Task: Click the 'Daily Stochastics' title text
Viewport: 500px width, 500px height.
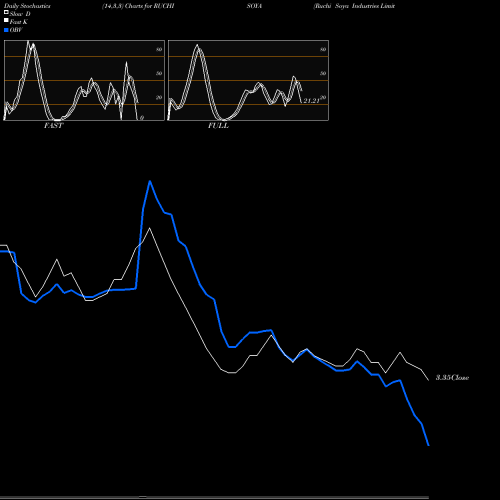Action: (27, 6)
